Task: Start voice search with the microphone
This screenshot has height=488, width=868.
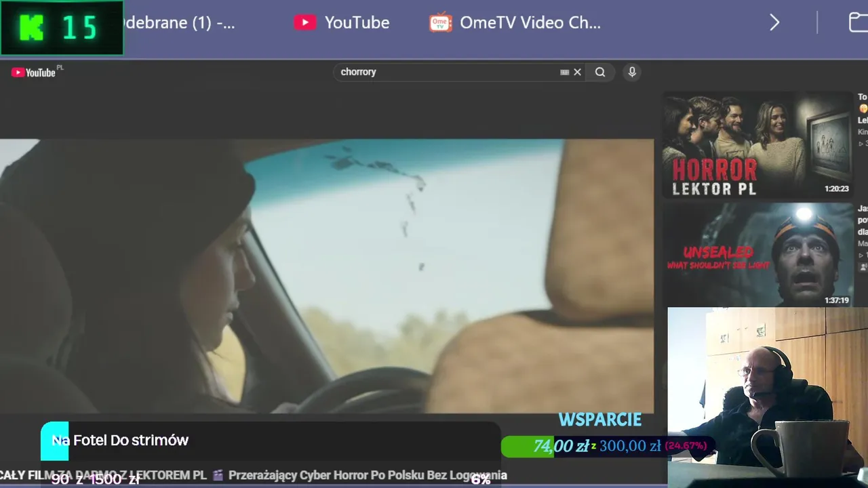Action: (632, 72)
